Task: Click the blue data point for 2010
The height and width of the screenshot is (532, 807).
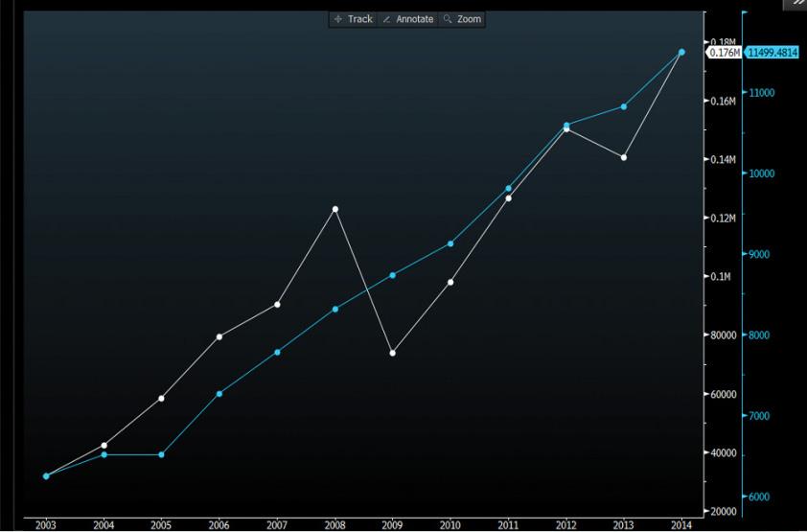Action: pyautogui.click(x=450, y=243)
